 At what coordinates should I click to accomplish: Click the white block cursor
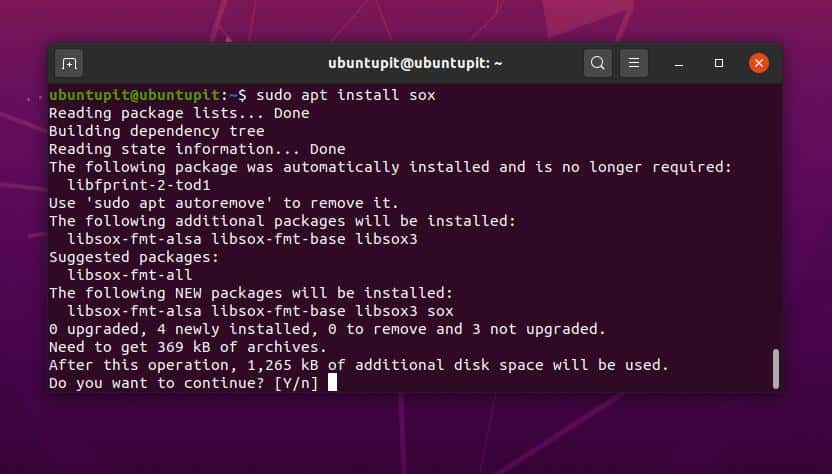point(332,382)
